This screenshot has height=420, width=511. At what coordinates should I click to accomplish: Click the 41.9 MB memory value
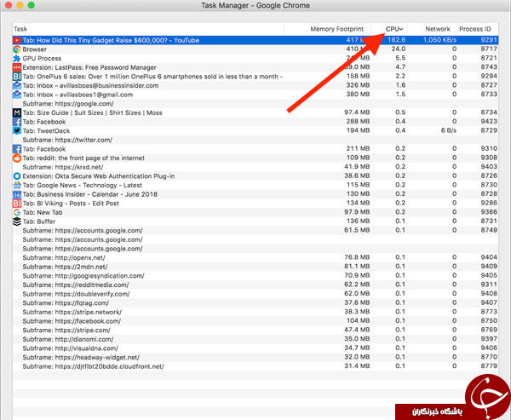click(357, 167)
